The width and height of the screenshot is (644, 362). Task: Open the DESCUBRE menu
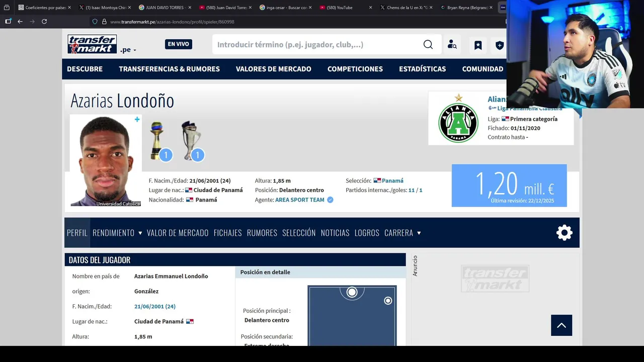click(x=85, y=69)
